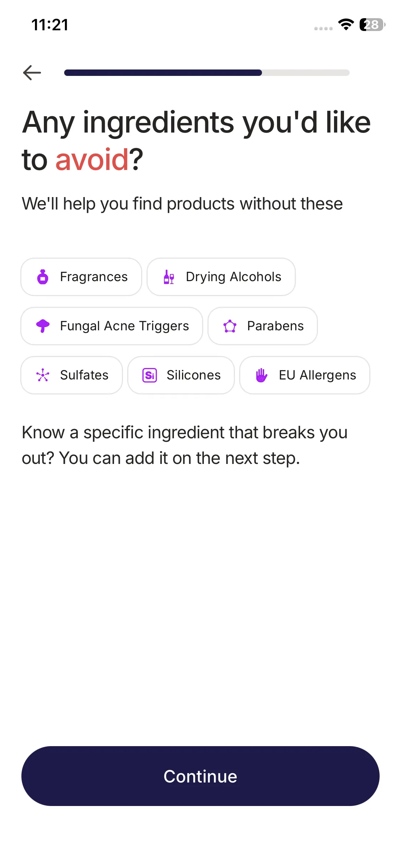Viewport: 401px width, 868px height.
Task: Tap the wine bottle Drying Alcohols icon
Action: tap(169, 277)
